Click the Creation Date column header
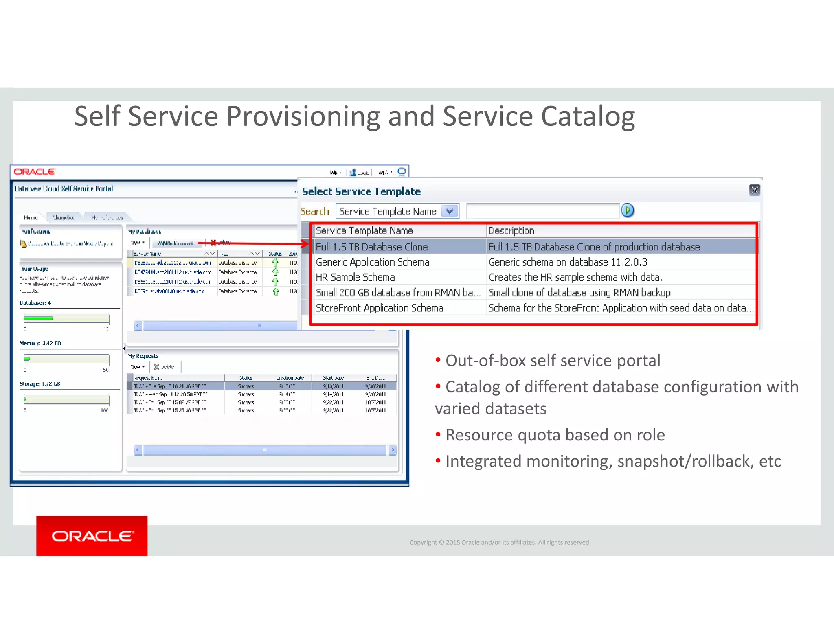834x644 pixels. tap(290, 378)
